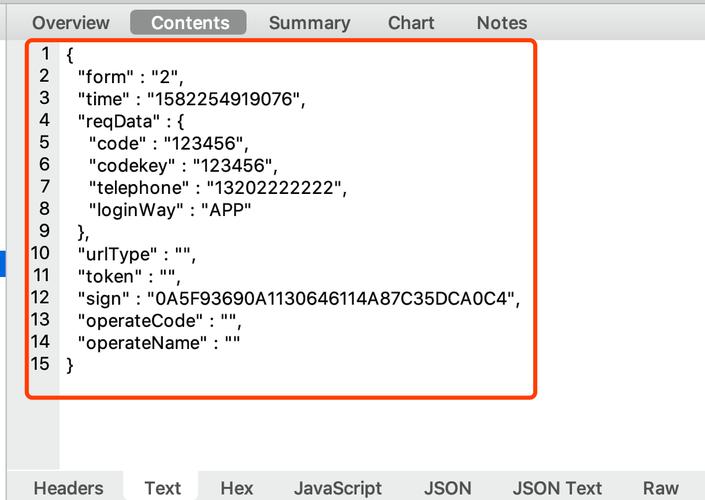
Task: Click the telephone value 13202222222
Action: pyautogui.click(x=275, y=187)
